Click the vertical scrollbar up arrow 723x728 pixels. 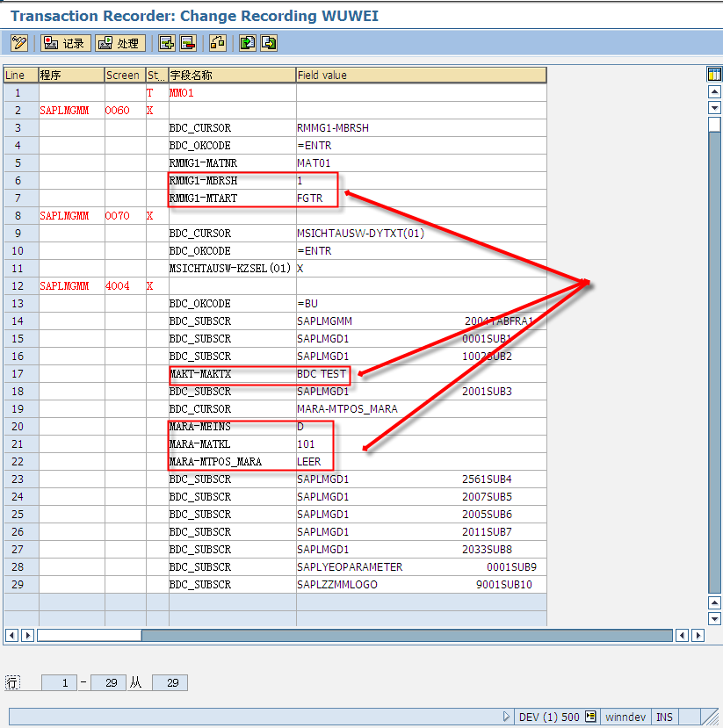713,90
